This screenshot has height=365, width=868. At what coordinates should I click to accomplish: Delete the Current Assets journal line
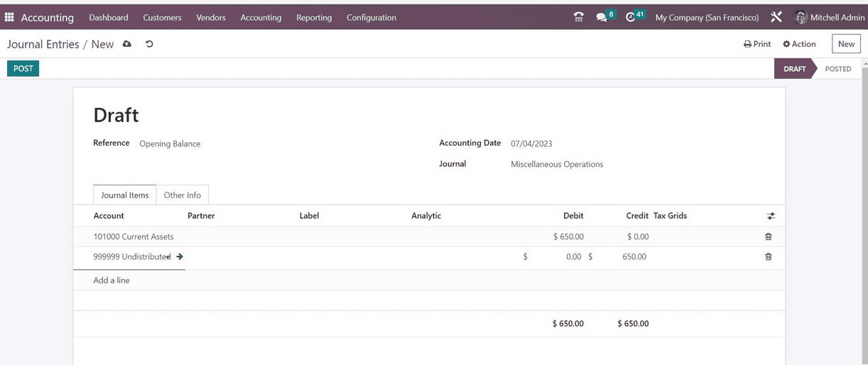(x=768, y=236)
